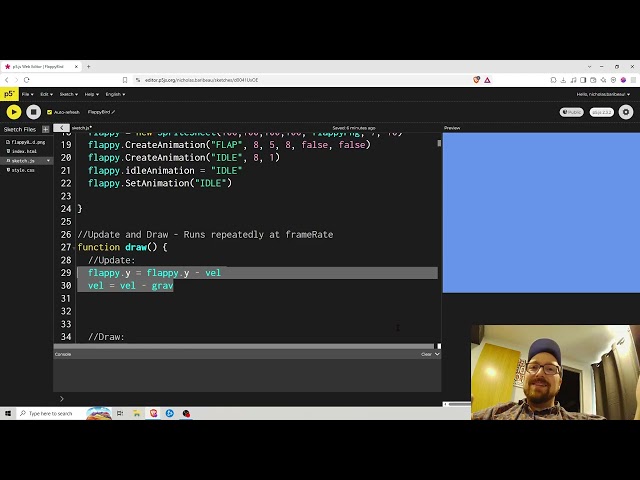Go back in the browser
640x480 pixels.
click(7, 80)
